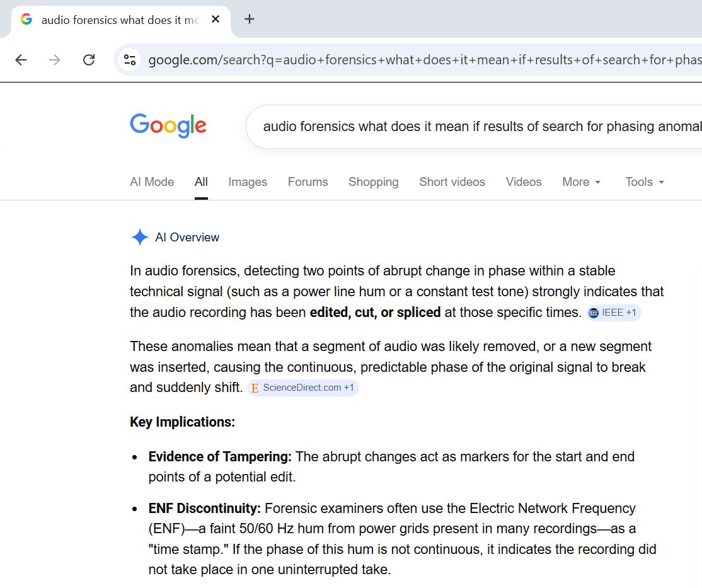This screenshot has width=702, height=588.
Task: Switch to Short videos tab
Action: [452, 182]
